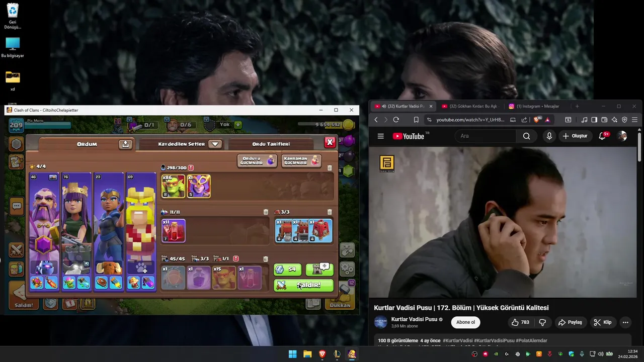Click the x15 goblin clan castle card
644x362 pixels.
click(224, 278)
